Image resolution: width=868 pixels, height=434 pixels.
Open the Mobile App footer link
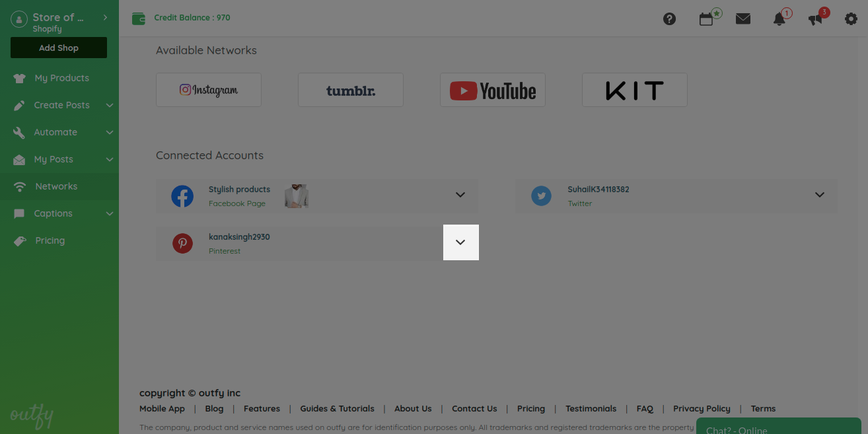pos(162,409)
